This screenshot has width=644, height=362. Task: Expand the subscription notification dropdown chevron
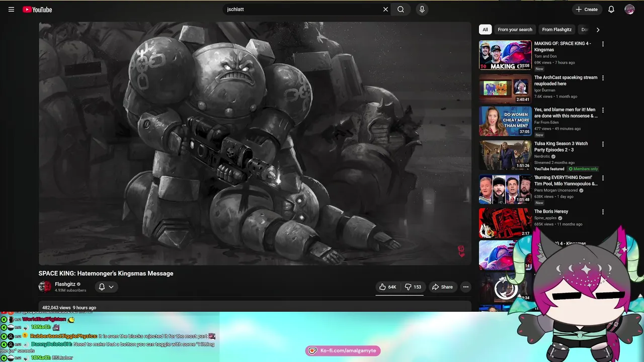pyautogui.click(x=111, y=287)
